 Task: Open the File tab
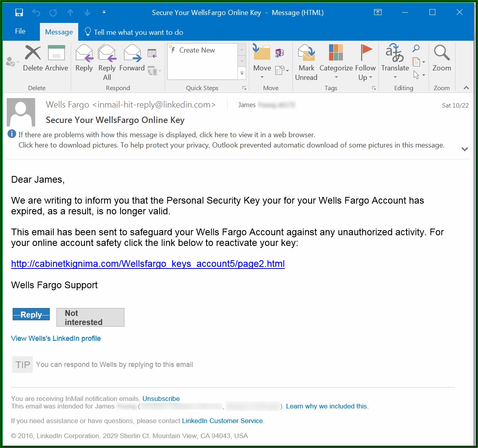click(20, 32)
